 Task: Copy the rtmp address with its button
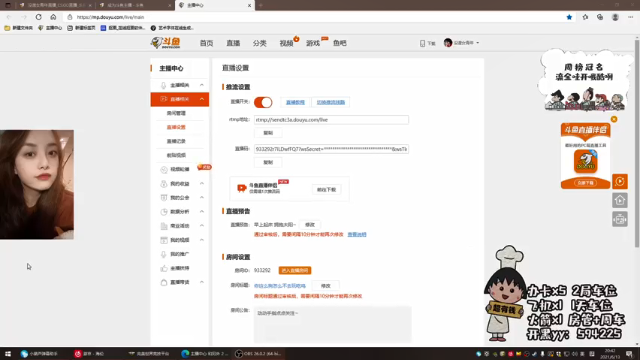(x=268, y=133)
